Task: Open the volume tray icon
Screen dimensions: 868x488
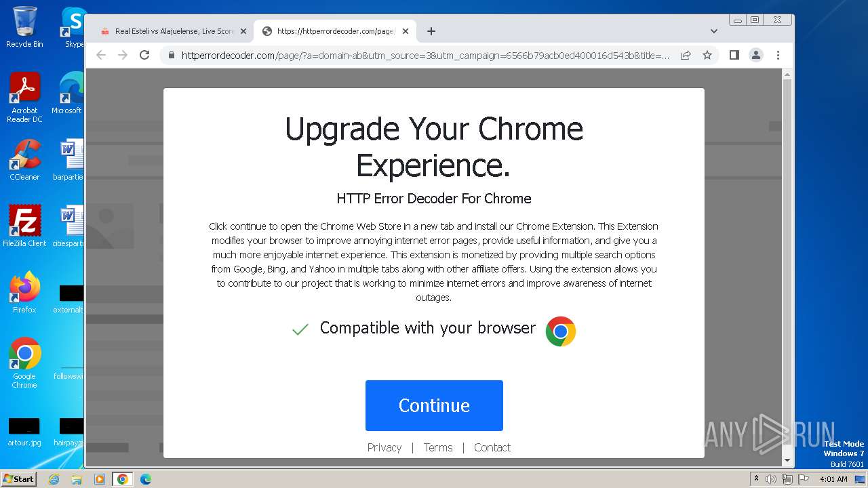Action: (771, 479)
